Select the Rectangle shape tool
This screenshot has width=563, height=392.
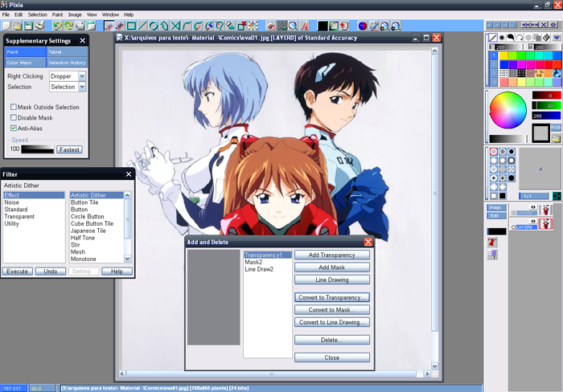pyautogui.click(x=131, y=26)
